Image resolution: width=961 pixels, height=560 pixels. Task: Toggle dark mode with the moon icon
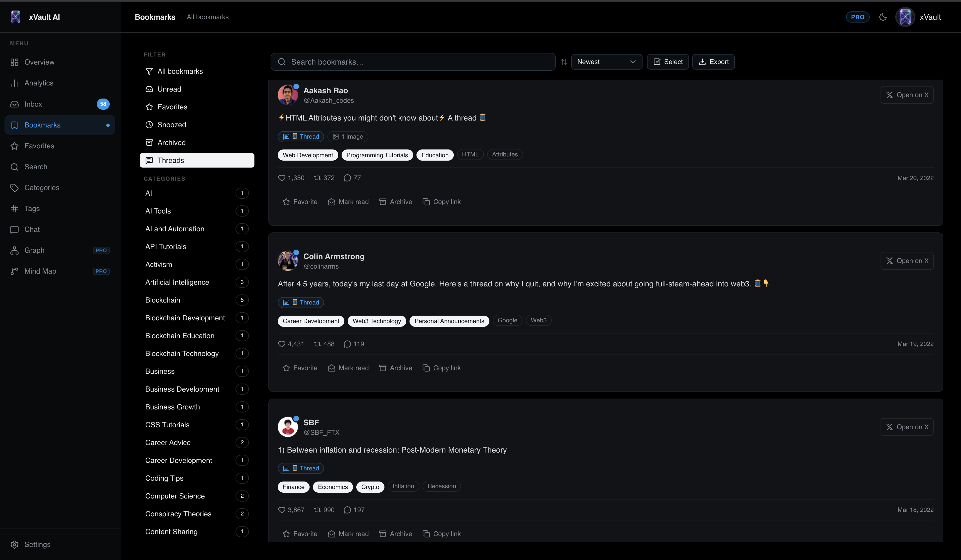pyautogui.click(x=884, y=17)
